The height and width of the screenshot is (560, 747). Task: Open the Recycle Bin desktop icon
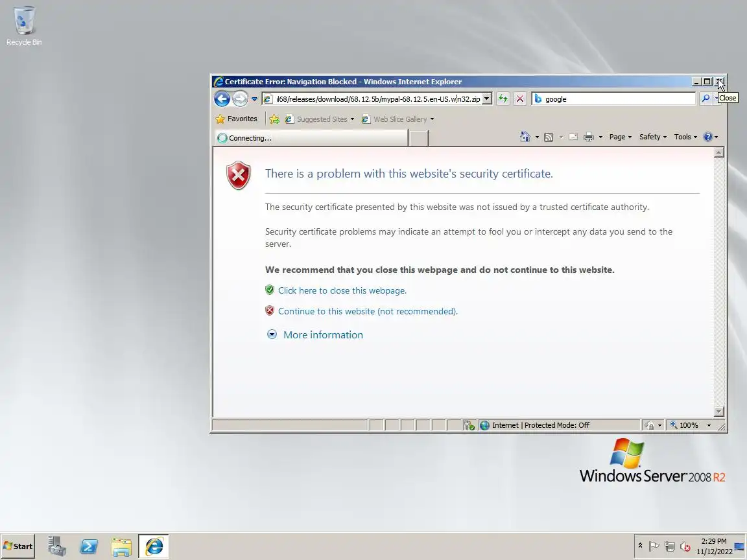pos(24,26)
